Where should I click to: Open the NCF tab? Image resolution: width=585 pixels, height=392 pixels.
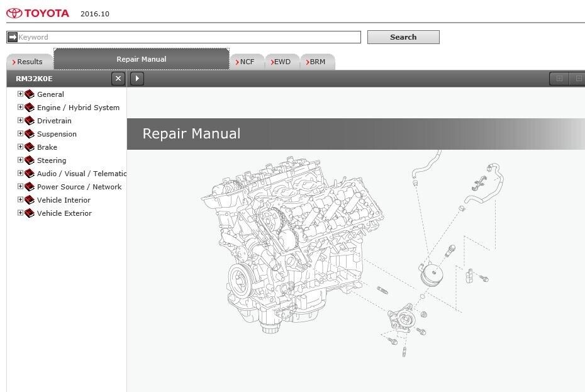pos(247,62)
